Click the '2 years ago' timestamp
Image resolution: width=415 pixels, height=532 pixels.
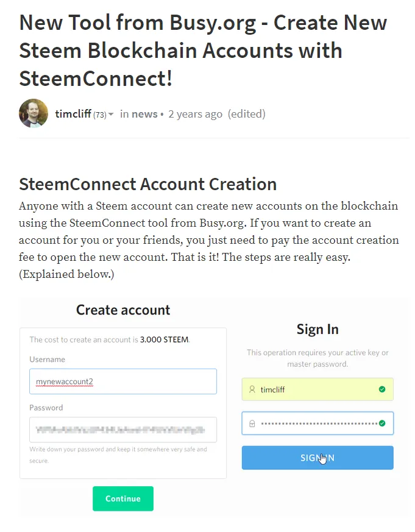[x=196, y=115]
